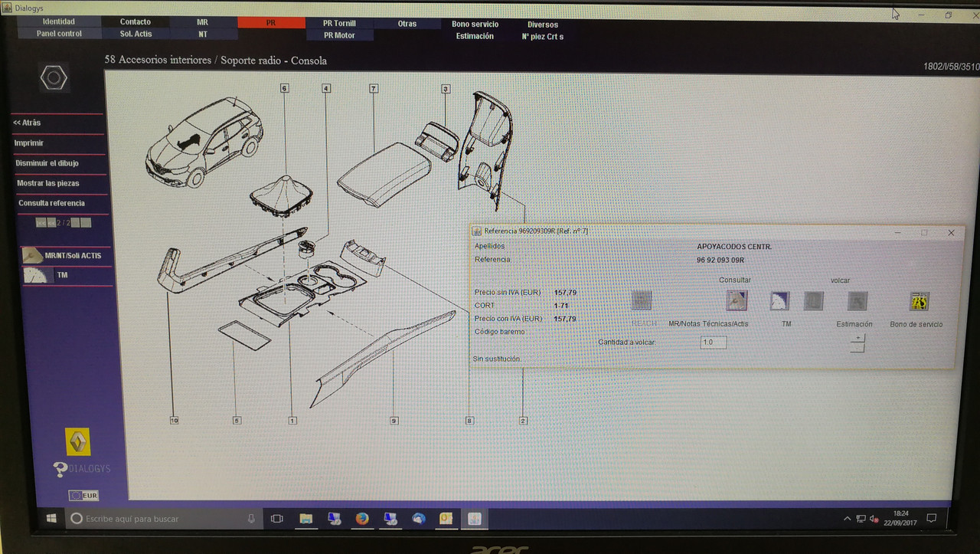Click the 'Sin sustitución.' status text
980x554 pixels.
497,359
